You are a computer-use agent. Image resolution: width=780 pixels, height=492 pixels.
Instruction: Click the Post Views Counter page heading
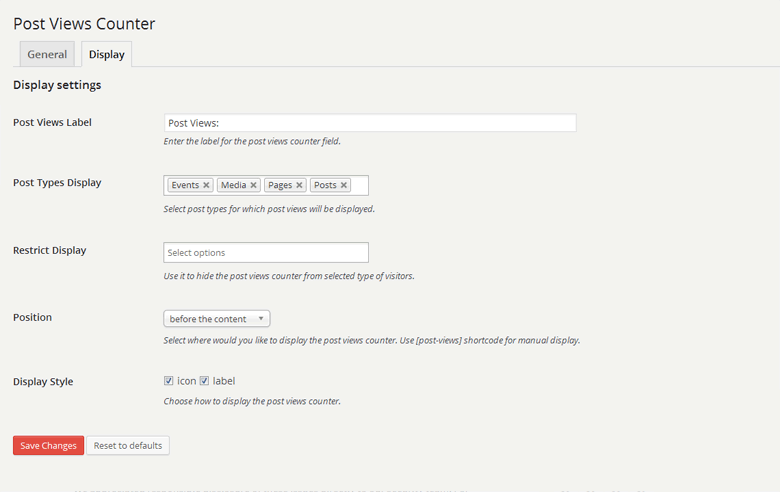[84, 23]
